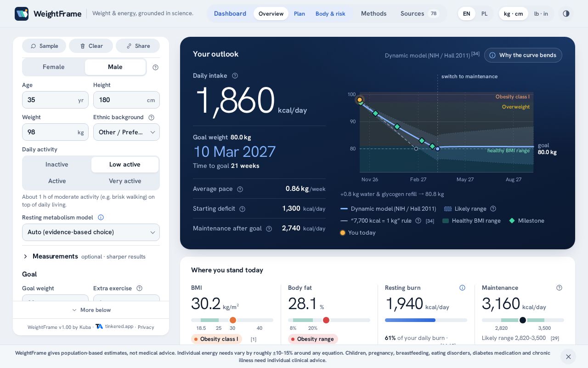The image size is (588, 368).
Task: Open help icon next to sex selector
Action: click(x=155, y=67)
